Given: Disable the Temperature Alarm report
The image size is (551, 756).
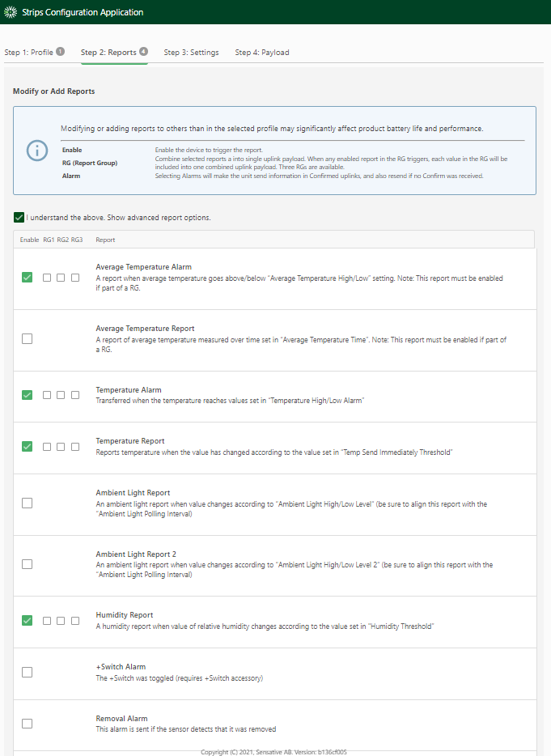Looking at the screenshot, I should pyautogui.click(x=28, y=395).
